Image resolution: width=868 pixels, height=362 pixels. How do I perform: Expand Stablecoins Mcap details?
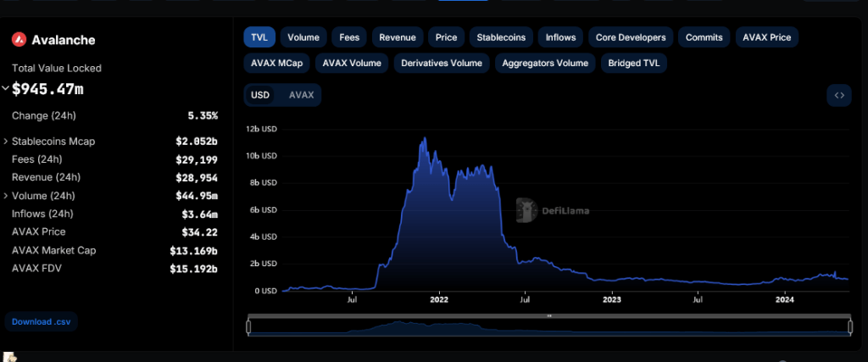pos(6,142)
